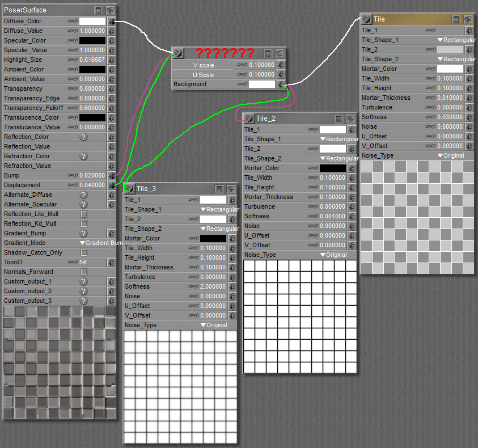Click the Mortar_Color black swatch in Tile_3
Viewport: 478px width, 448px height.
(x=213, y=239)
